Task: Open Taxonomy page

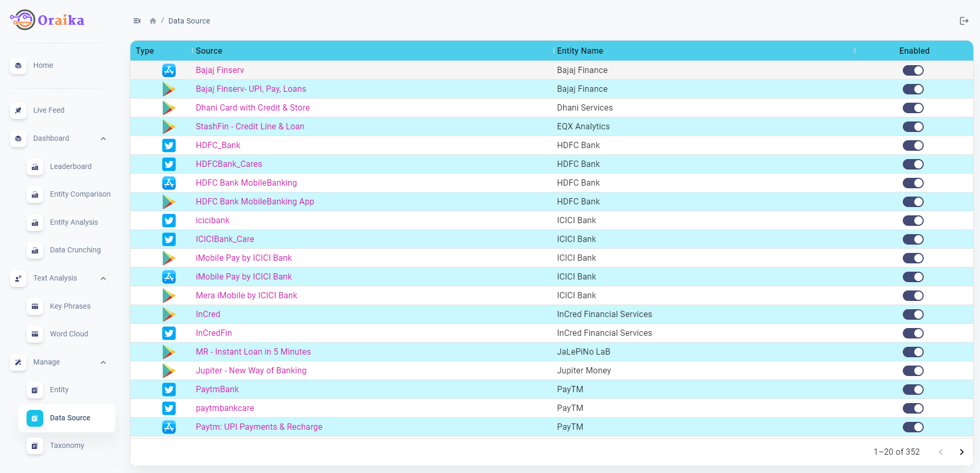Action: click(x=67, y=445)
